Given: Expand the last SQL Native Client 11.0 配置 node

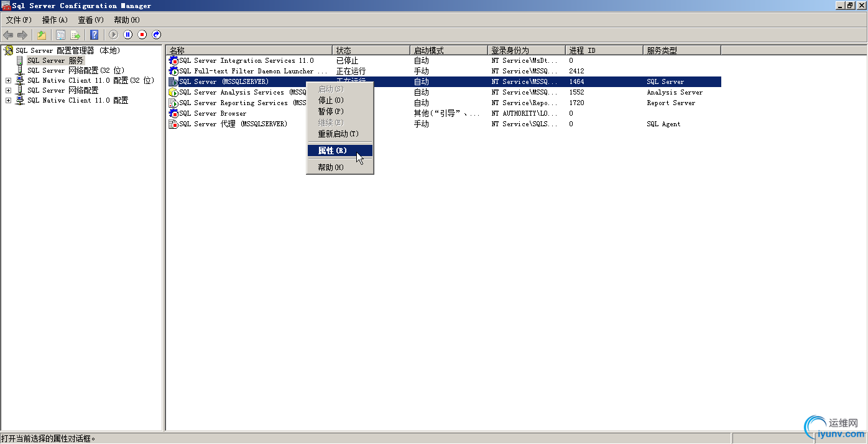Looking at the screenshot, I should tap(8, 100).
